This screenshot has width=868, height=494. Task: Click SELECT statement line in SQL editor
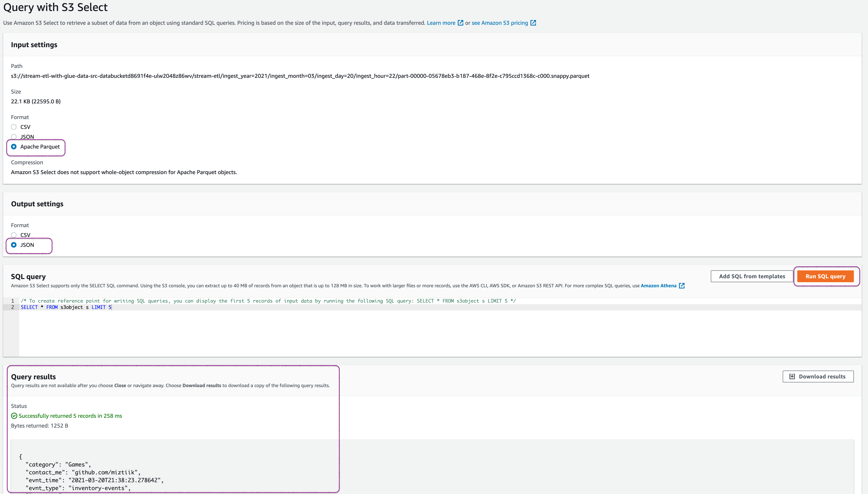(66, 307)
